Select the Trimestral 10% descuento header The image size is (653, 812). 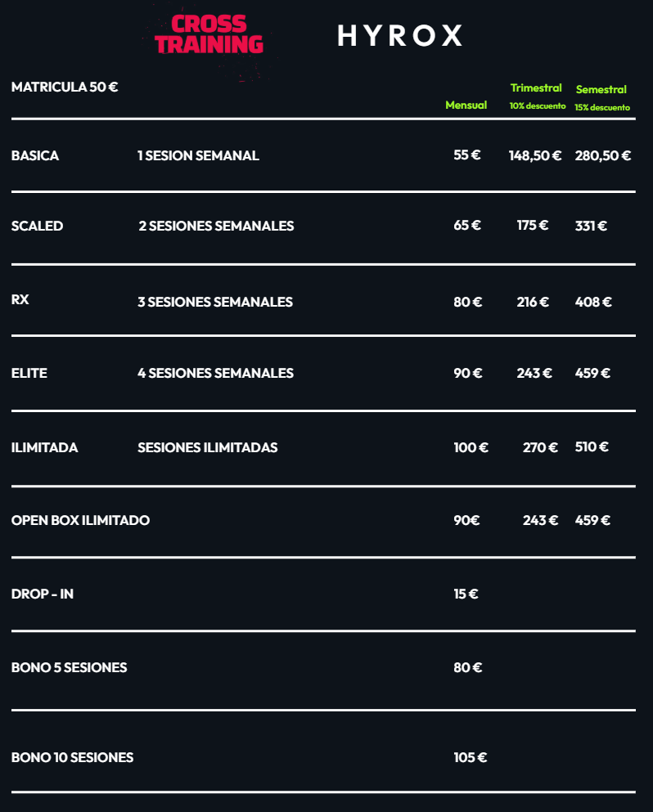(x=537, y=96)
